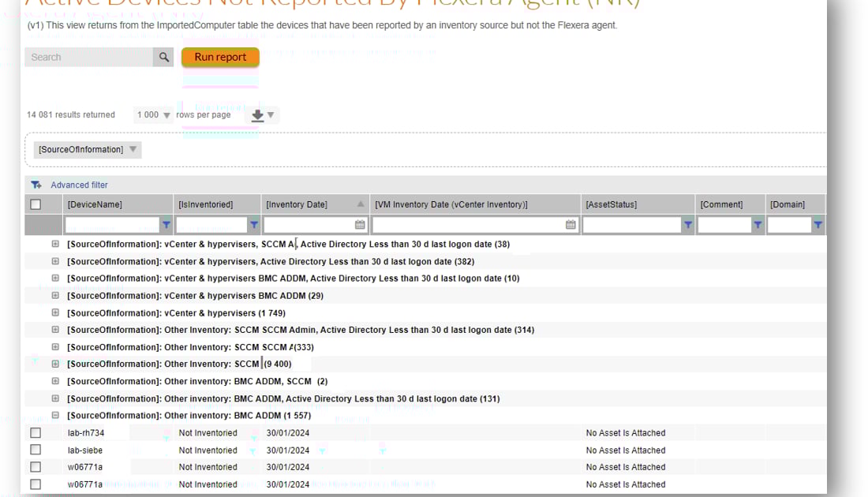Click the download export icon
The image size is (868, 497).
click(256, 115)
